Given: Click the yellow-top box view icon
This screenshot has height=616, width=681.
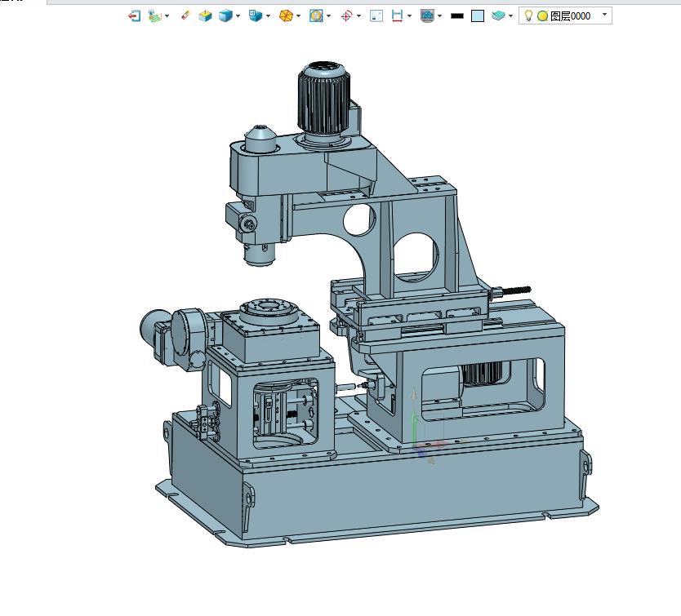Looking at the screenshot, I should tap(205, 16).
